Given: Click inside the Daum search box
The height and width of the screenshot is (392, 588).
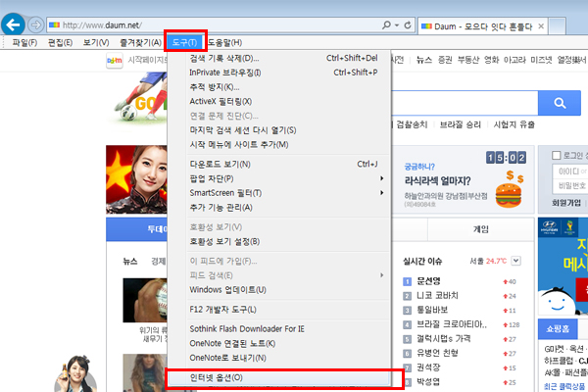Looking at the screenshot, I should pos(465,103).
